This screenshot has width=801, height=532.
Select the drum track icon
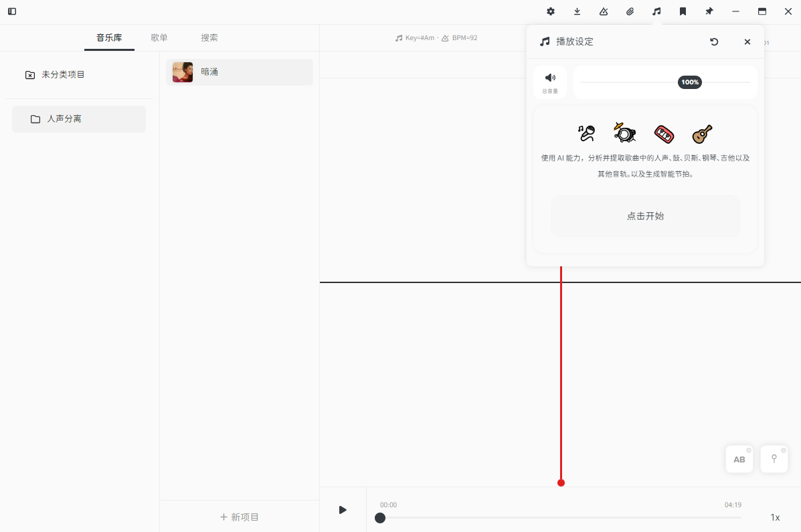click(x=624, y=133)
